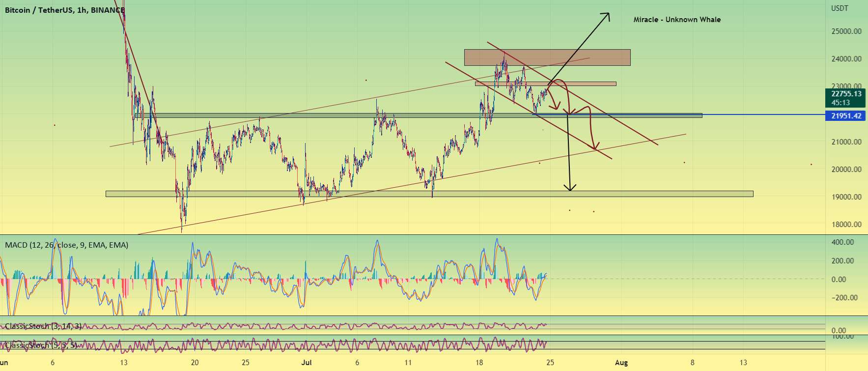Click the 20000.00 price axis label
The image size is (868, 371).
(x=846, y=169)
